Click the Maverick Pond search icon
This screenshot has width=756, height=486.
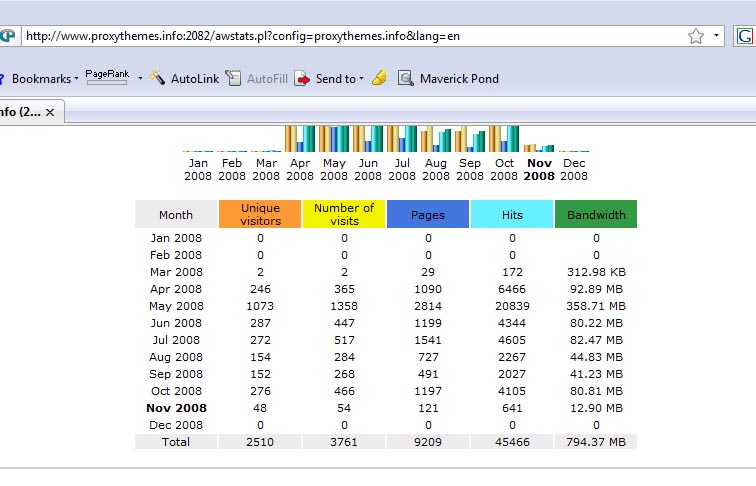pyautogui.click(x=406, y=79)
